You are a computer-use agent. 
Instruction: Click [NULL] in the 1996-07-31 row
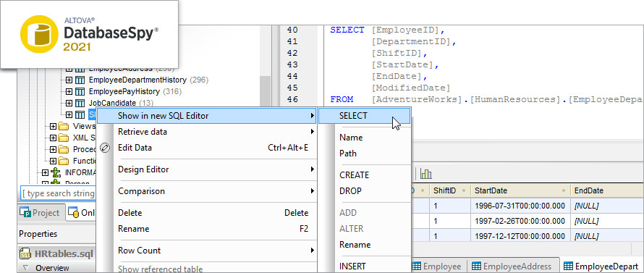tap(607, 205)
